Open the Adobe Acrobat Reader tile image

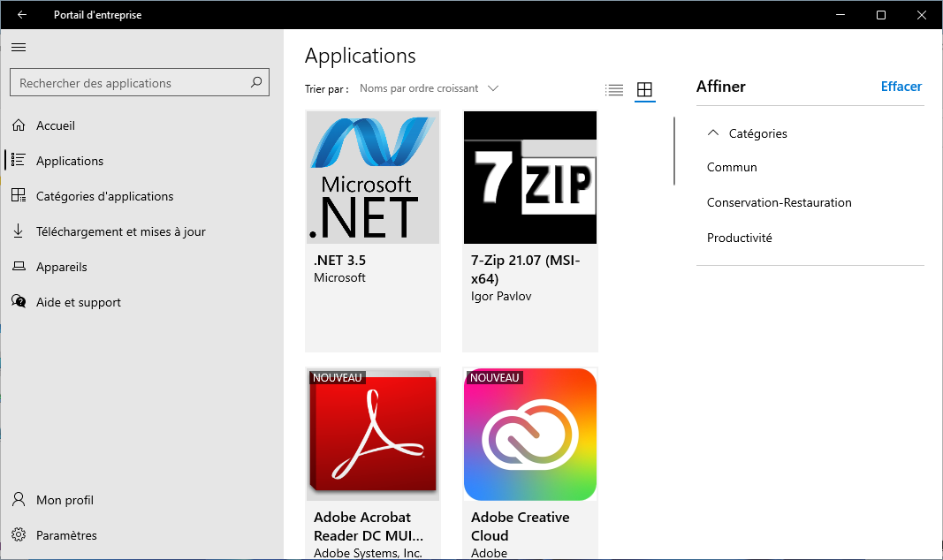click(x=373, y=435)
